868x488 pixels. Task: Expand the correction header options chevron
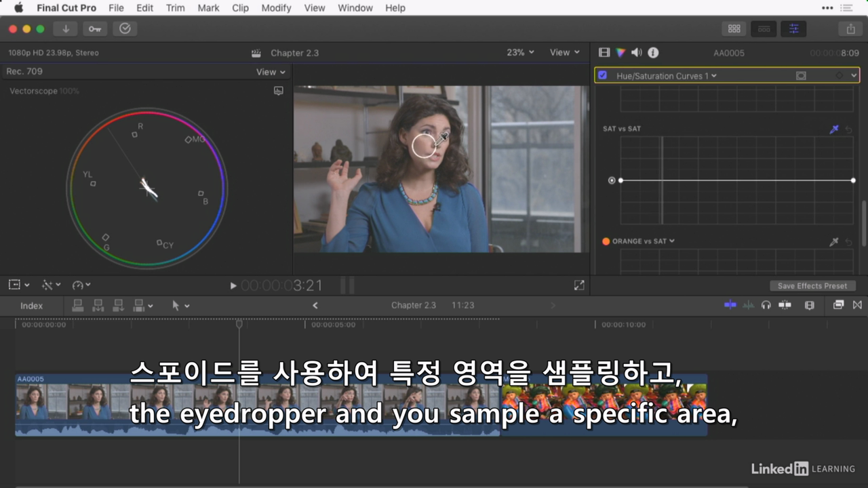click(854, 76)
